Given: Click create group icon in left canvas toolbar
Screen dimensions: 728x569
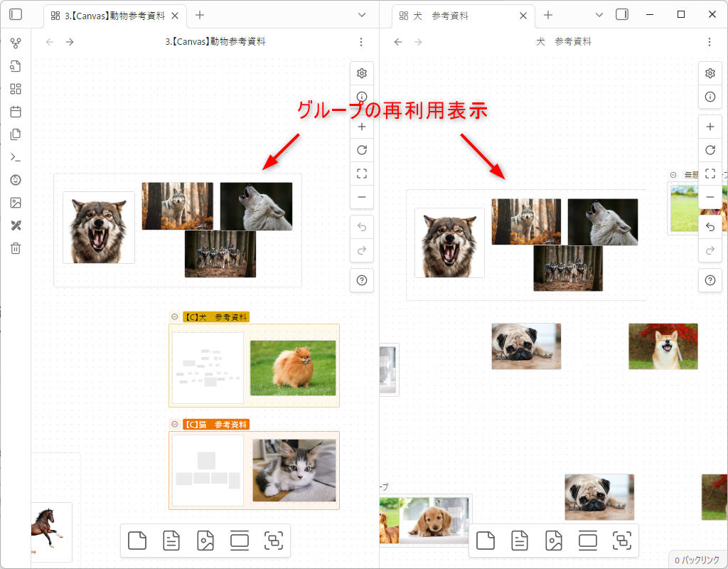Looking at the screenshot, I should (x=274, y=541).
